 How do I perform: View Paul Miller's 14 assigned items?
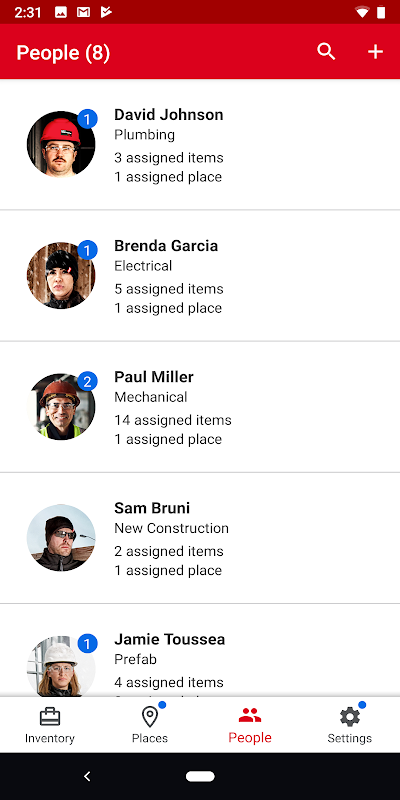coord(172,420)
